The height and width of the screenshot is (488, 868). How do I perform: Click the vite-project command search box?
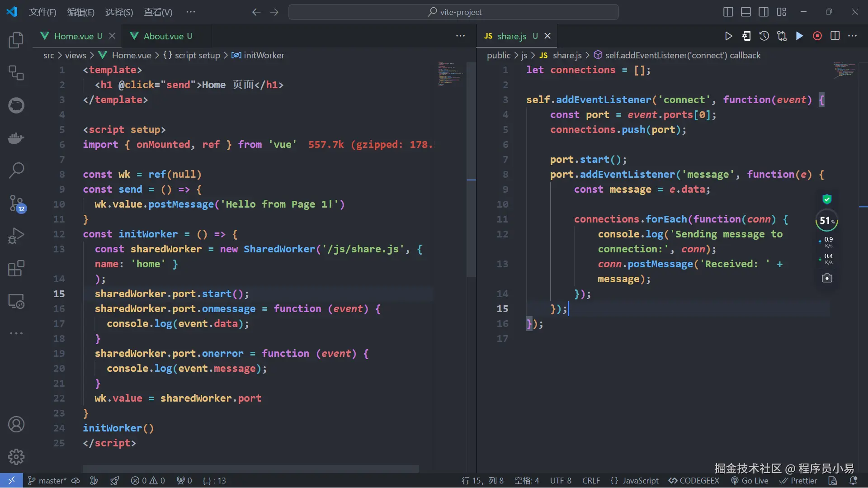pos(453,12)
